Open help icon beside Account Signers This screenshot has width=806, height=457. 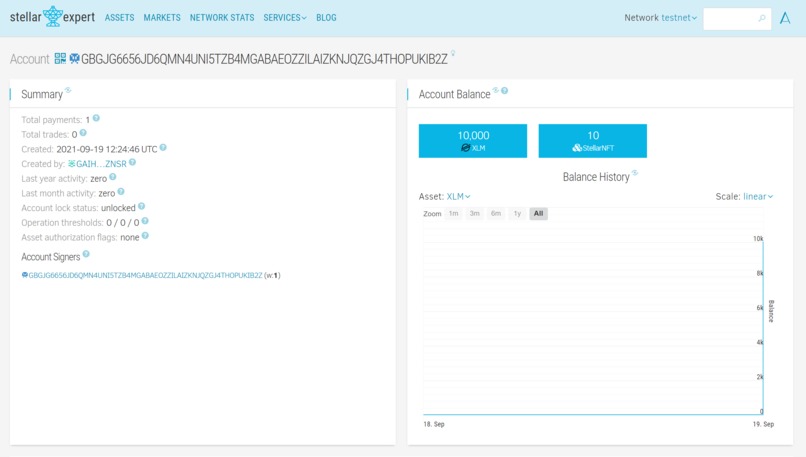86,254
